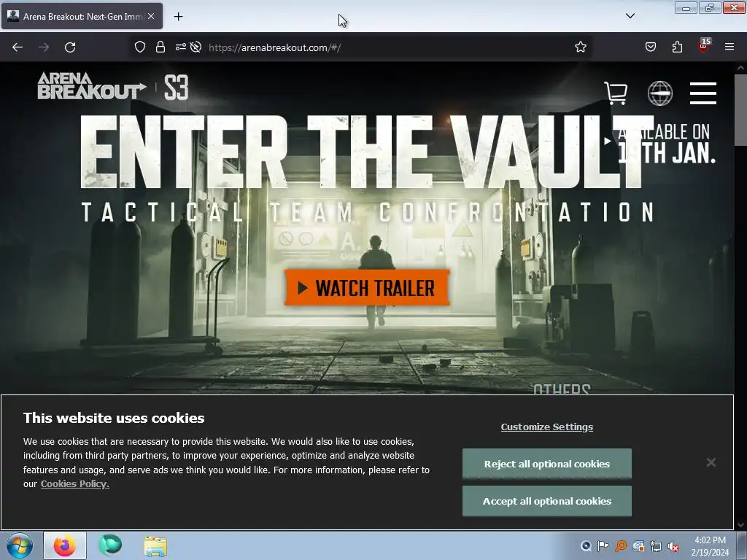Open the green swirl taskbar application
The height and width of the screenshot is (560, 747).
click(110, 545)
